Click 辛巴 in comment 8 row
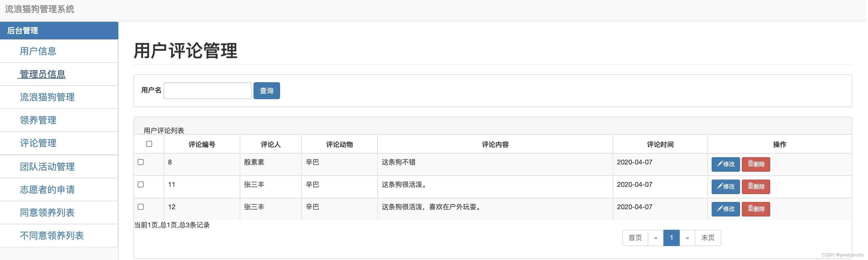 (313, 162)
